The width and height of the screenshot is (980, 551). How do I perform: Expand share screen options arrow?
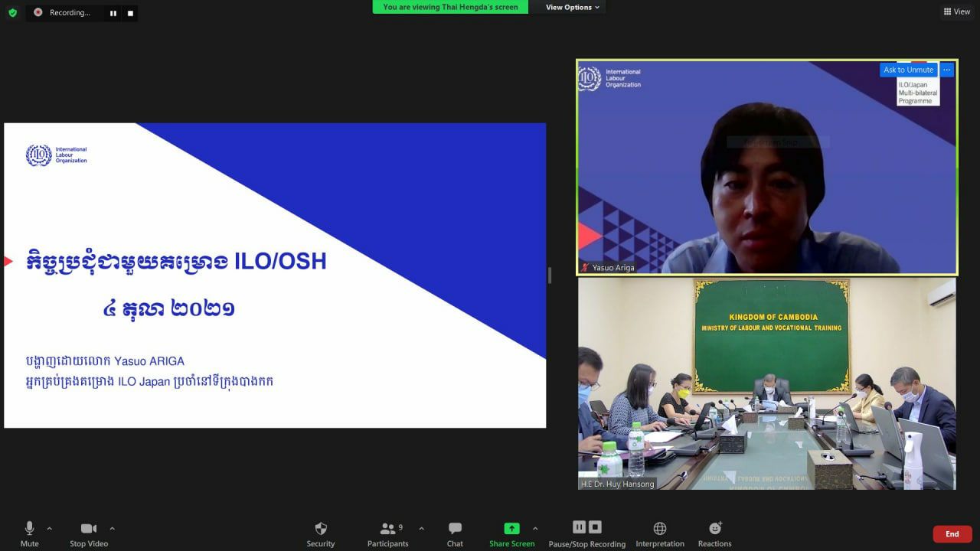click(535, 528)
